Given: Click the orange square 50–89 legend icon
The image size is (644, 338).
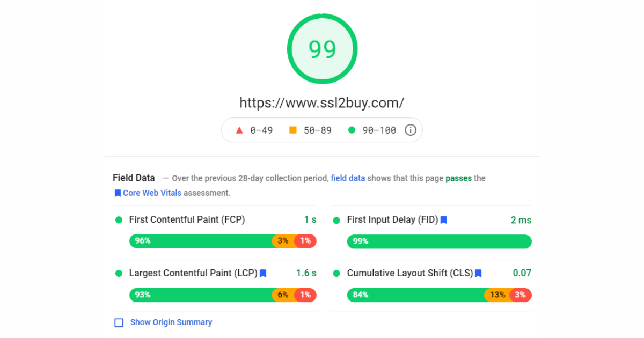Looking at the screenshot, I should pyautogui.click(x=293, y=130).
